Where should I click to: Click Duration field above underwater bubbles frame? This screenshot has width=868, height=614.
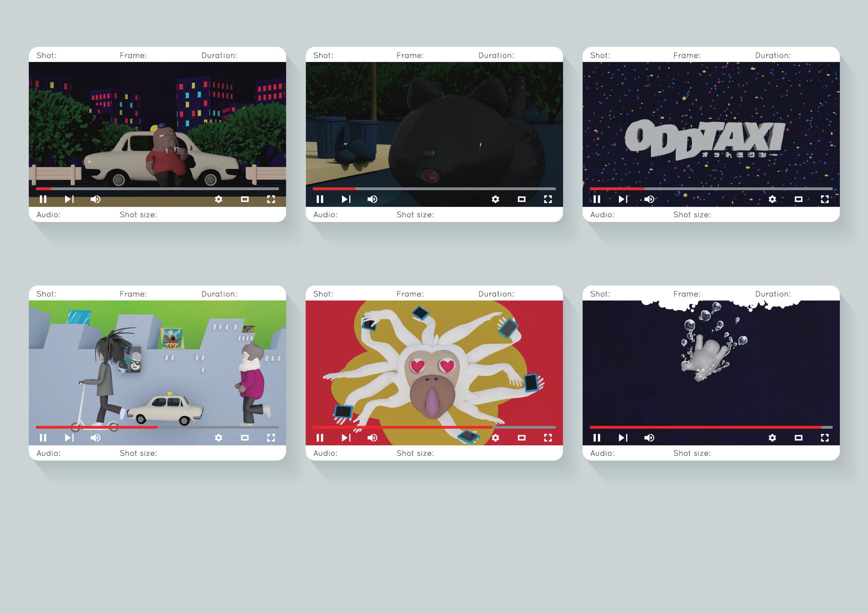pos(773,294)
